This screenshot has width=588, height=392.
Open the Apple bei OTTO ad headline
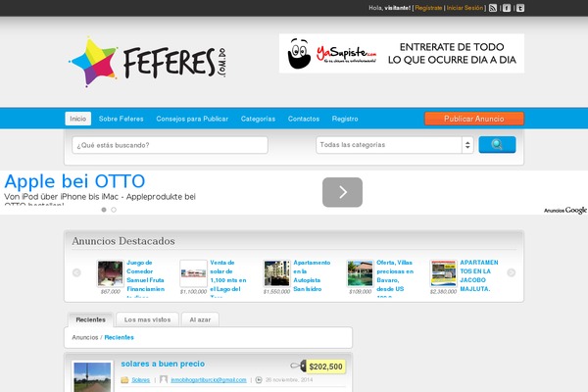click(74, 181)
